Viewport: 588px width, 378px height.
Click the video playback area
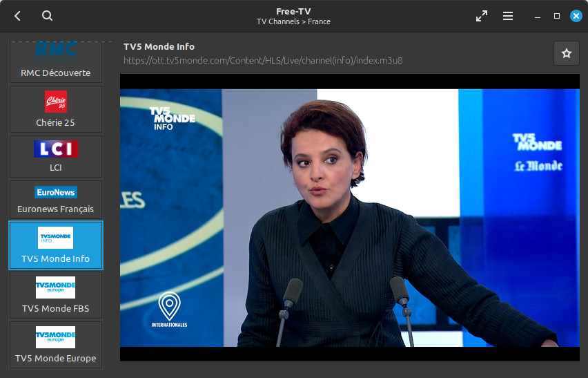point(349,218)
